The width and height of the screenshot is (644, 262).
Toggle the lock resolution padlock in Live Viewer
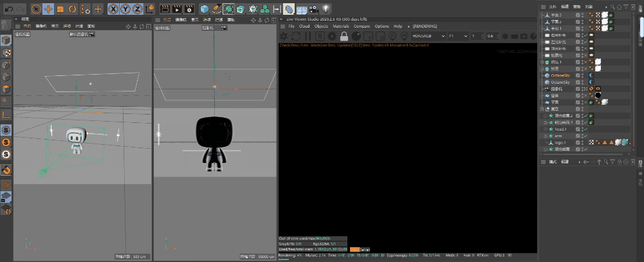[344, 36]
